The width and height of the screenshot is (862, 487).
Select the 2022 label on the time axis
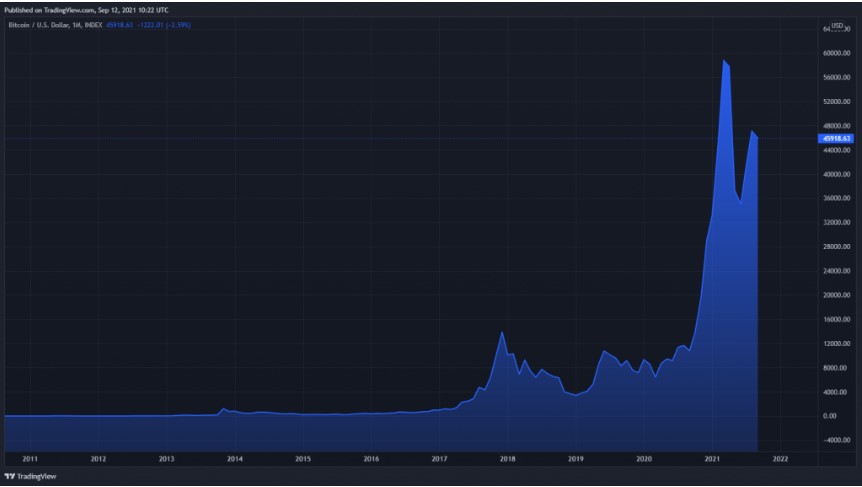[781, 458]
